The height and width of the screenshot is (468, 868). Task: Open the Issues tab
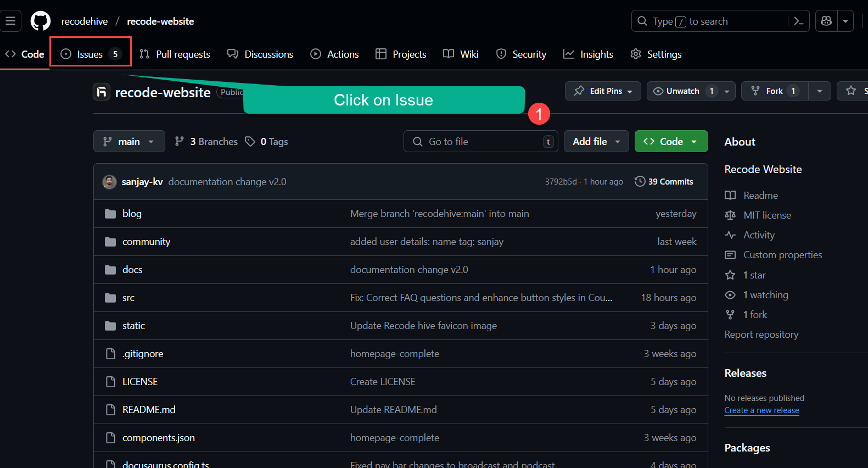91,54
